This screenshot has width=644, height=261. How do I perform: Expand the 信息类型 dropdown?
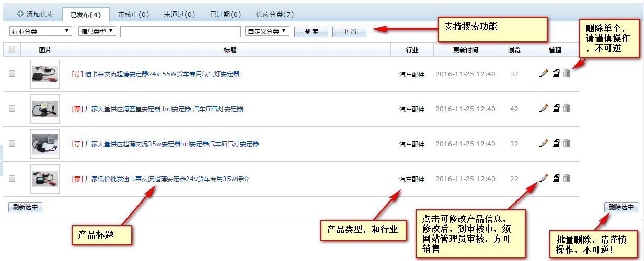(x=97, y=31)
